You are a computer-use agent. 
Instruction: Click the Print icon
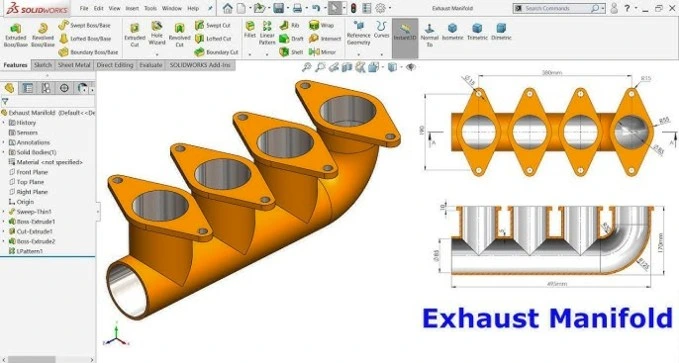(x=297, y=8)
